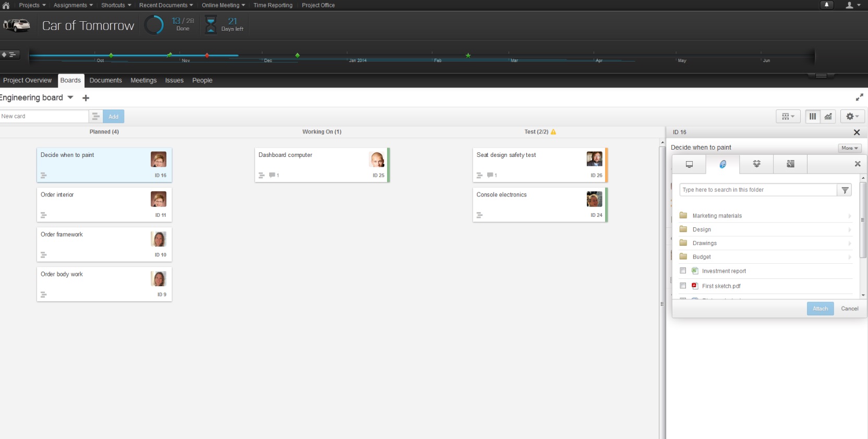Select the Google Drive source tab

click(790, 164)
